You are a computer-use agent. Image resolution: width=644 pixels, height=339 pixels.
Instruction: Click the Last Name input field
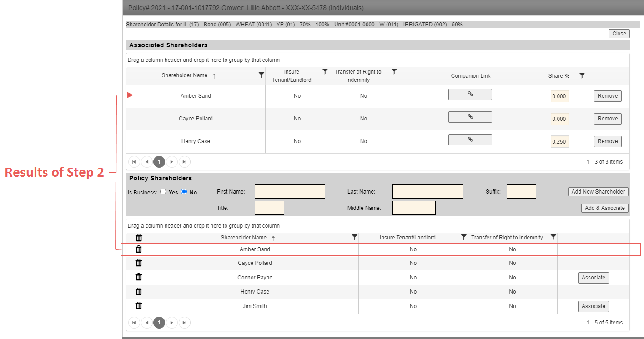point(428,192)
